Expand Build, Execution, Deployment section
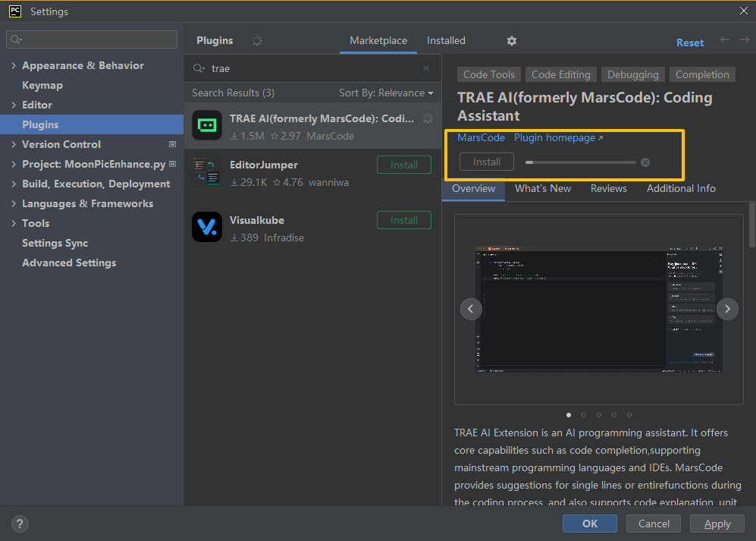The width and height of the screenshot is (756, 541). [x=14, y=184]
